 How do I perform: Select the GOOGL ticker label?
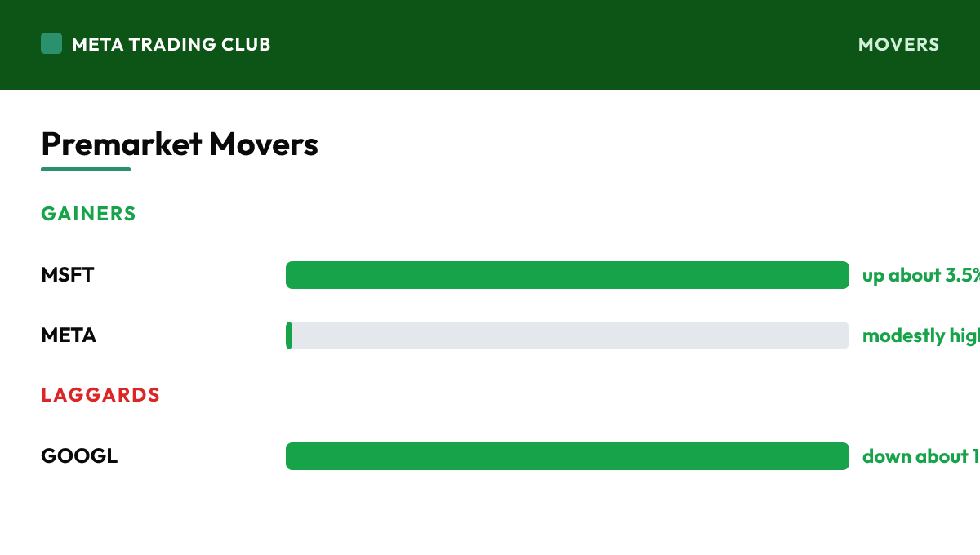[79, 456]
